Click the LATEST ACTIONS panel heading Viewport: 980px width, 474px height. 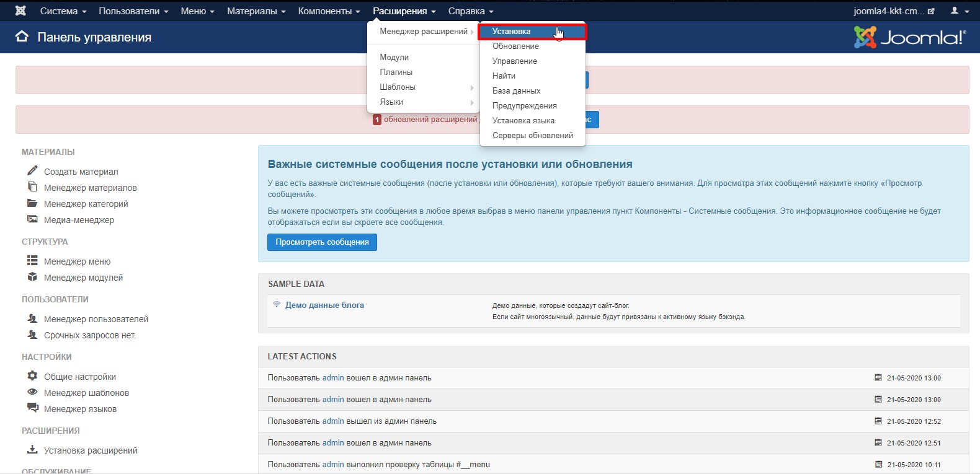click(x=302, y=357)
